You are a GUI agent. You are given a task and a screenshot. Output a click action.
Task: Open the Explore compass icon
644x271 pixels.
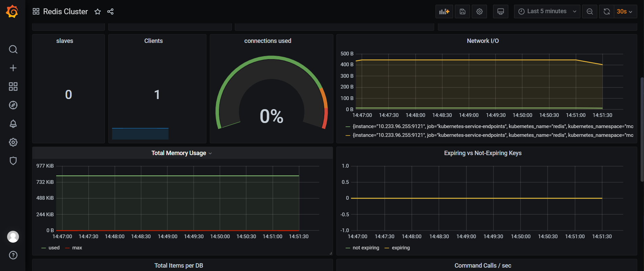(x=13, y=105)
